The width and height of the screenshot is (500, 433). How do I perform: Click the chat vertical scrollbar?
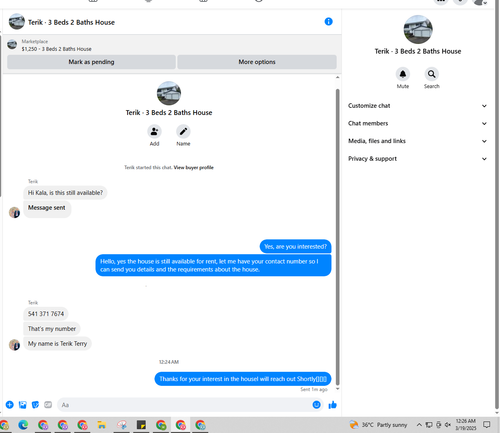[x=337, y=237]
